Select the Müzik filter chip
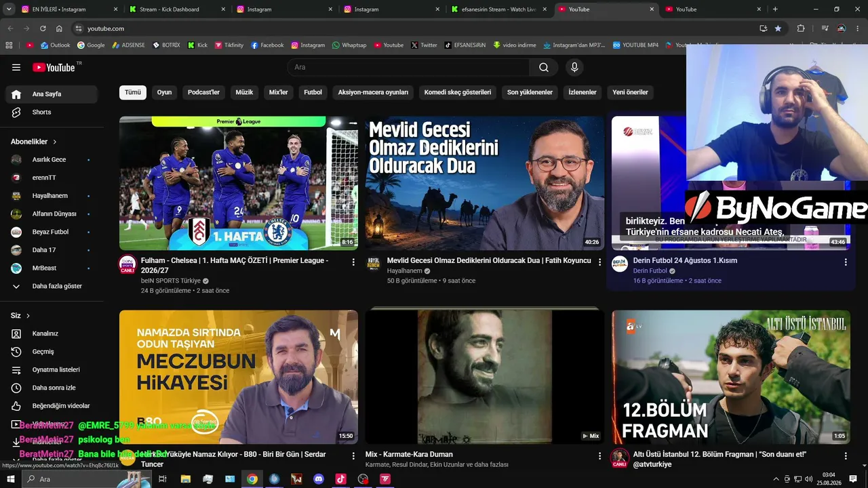Viewport: 868px width, 488px height. (x=244, y=92)
